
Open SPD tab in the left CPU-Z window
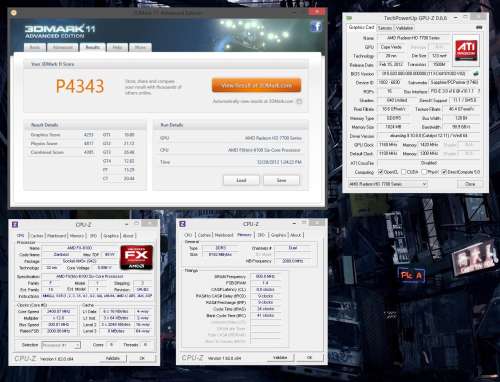(x=93, y=236)
